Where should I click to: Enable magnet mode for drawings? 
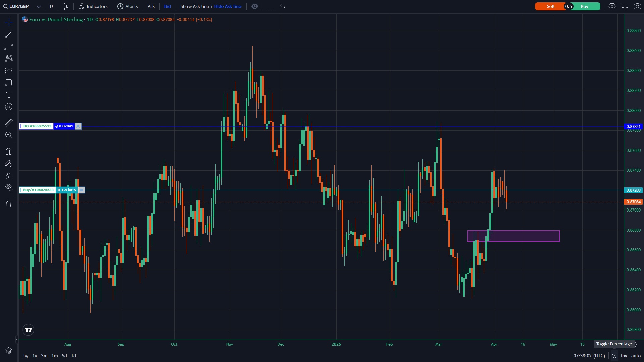[9, 152]
